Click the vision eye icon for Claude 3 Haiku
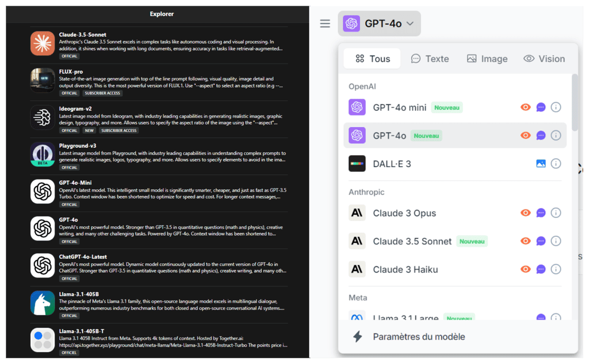The width and height of the screenshot is (589, 364). click(526, 269)
